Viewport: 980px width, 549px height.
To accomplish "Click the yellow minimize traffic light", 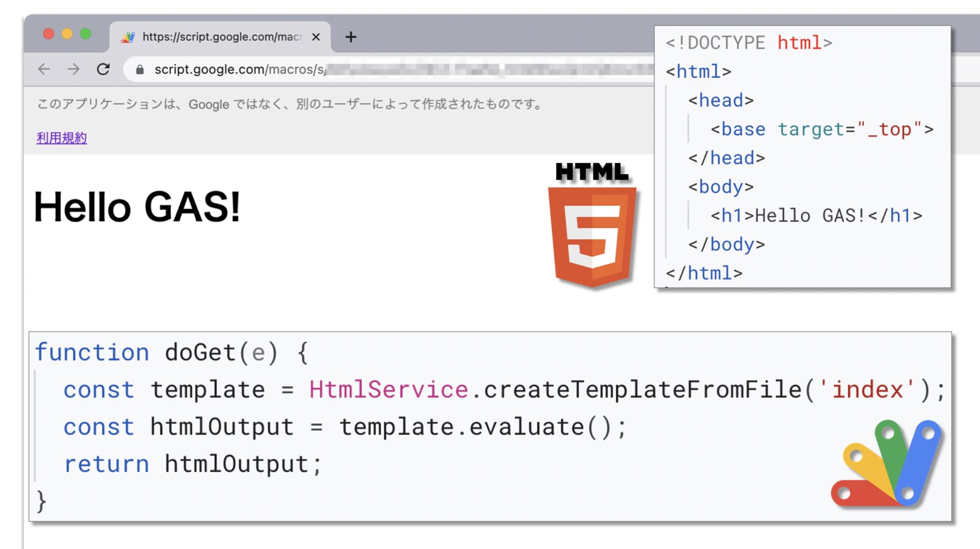I will pyautogui.click(x=67, y=34).
